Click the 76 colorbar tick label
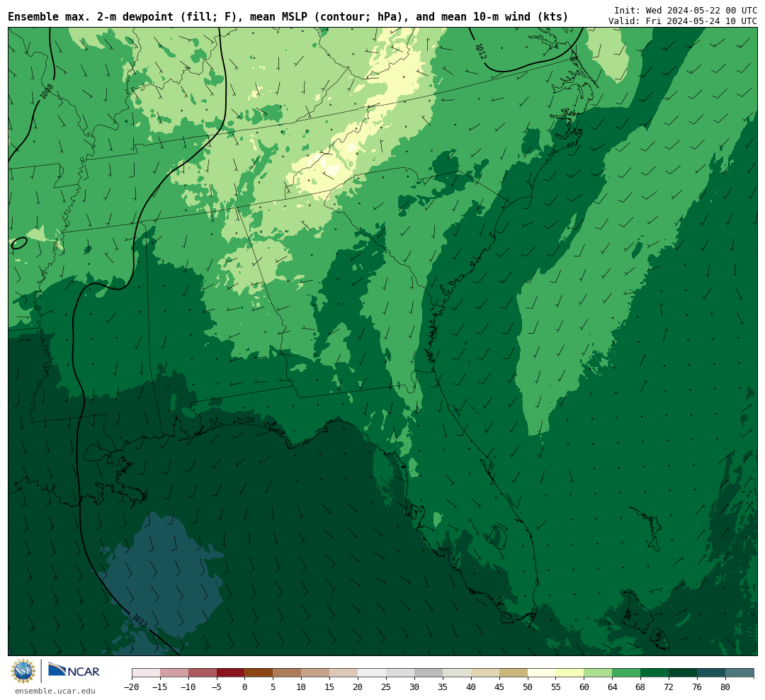 tap(698, 687)
